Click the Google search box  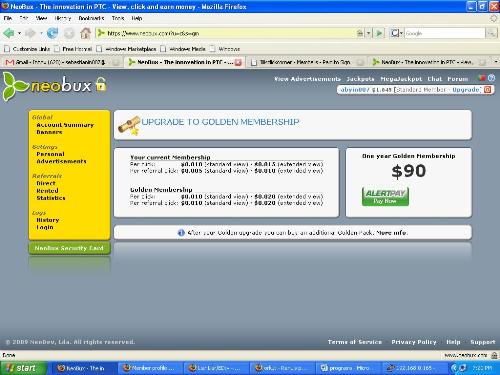point(445,33)
